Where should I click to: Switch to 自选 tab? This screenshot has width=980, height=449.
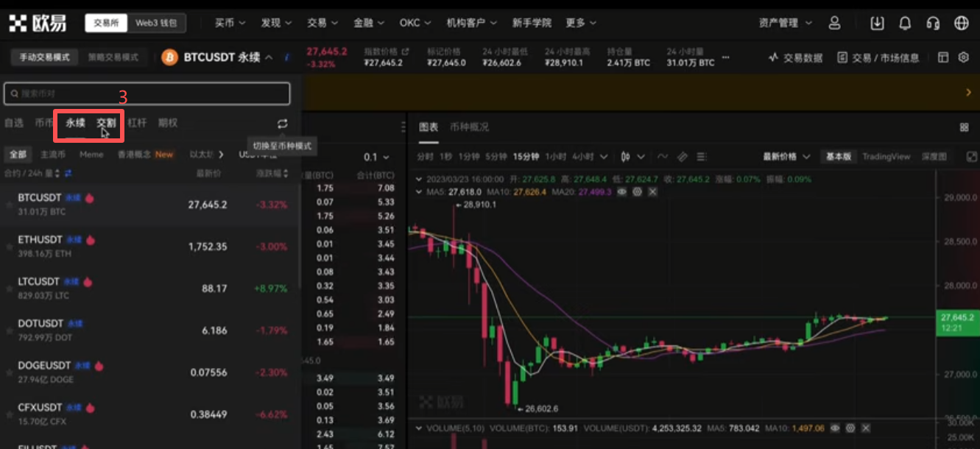pyautogui.click(x=13, y=123)
